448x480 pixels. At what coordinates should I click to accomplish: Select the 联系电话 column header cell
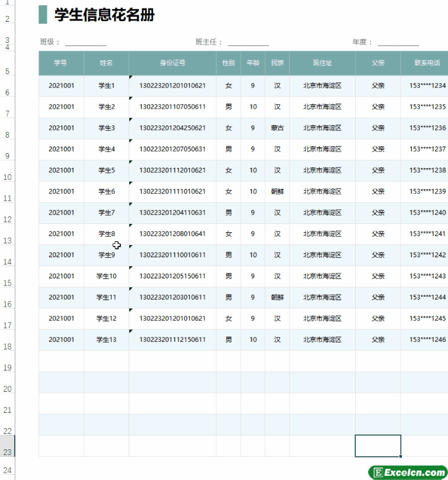click(x=424, y=63)
